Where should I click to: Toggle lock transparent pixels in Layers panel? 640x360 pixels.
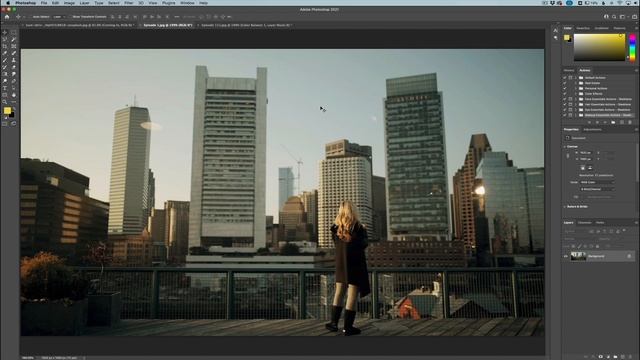pos(573,247)
